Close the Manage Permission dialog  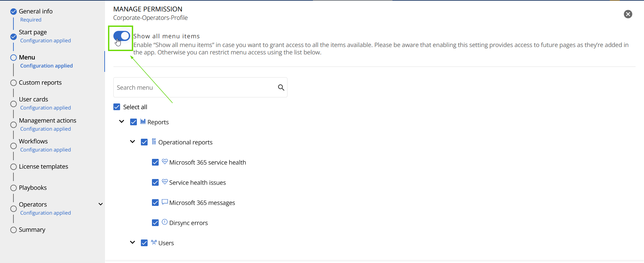point(628,14)
